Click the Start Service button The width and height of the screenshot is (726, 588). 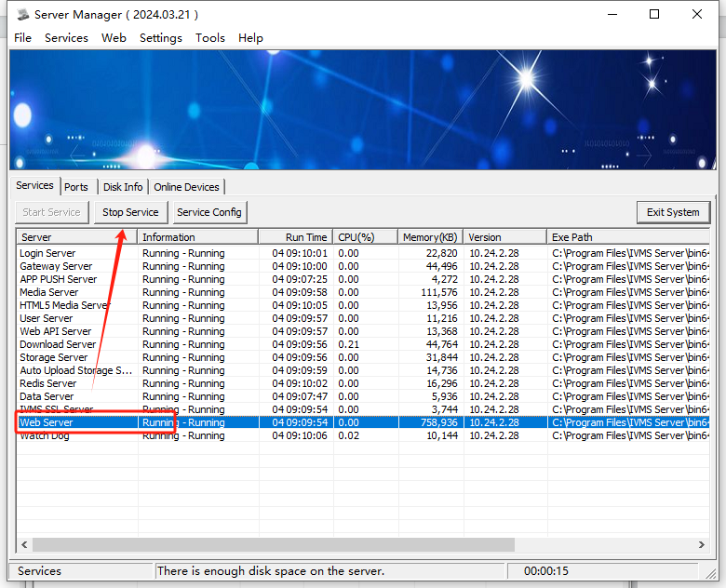(52, 212)
